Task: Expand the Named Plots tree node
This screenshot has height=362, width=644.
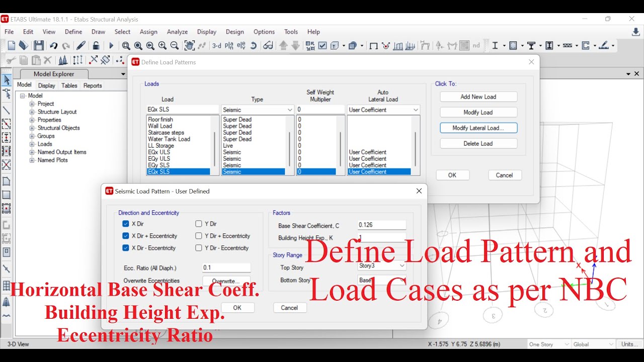Action: click(32, 160)
